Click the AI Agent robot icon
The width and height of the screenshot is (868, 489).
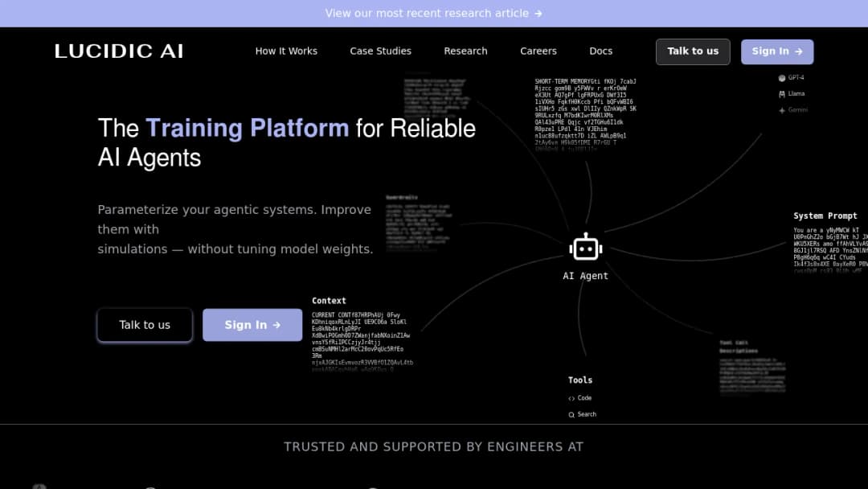click(586, 247)
